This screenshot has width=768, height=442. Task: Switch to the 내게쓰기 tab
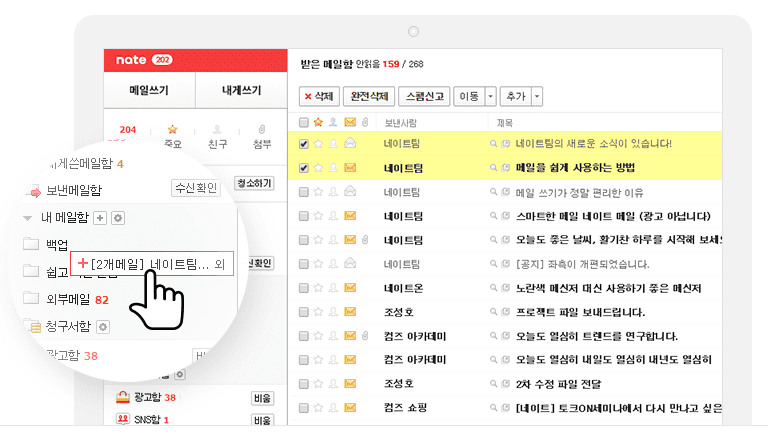click(x=241, y=90)
